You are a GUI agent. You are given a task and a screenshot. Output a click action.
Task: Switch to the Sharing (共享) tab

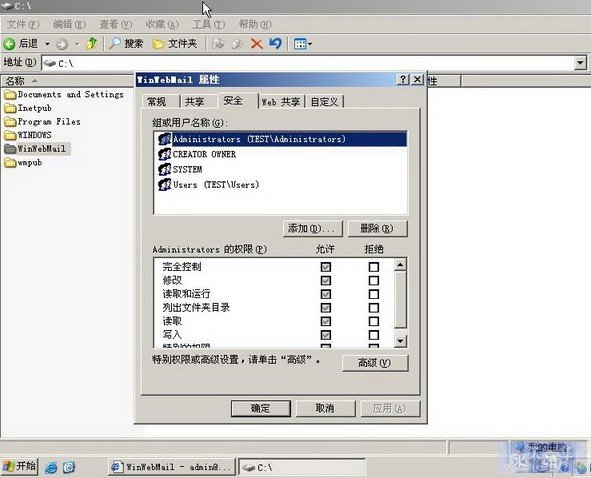coord(195,102)
